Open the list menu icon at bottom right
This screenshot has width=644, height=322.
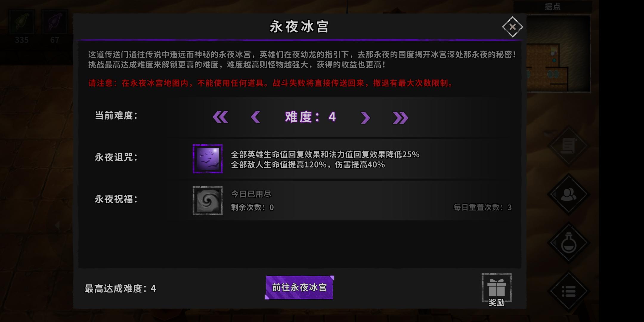pos(569,291)
